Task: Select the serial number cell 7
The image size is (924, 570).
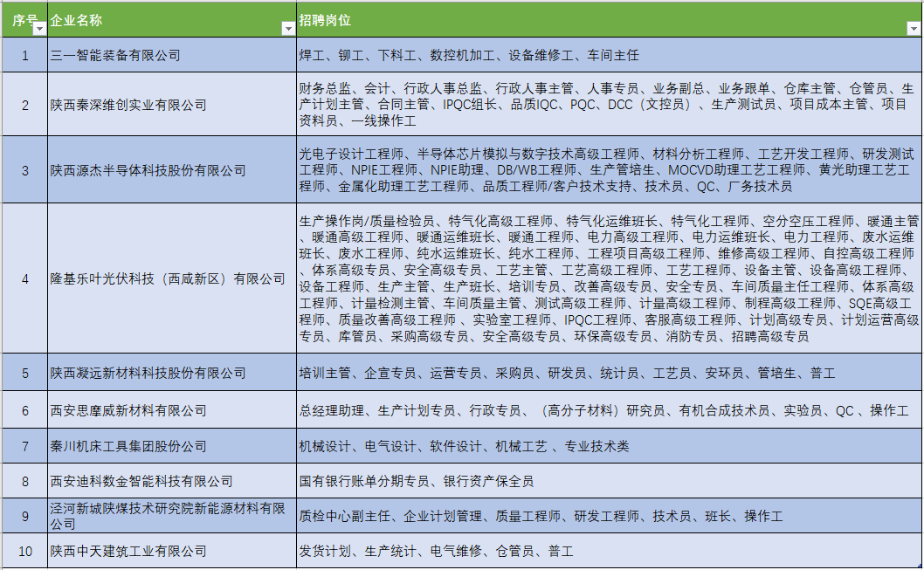Action: pyautogui.click(x=24, y=446)
